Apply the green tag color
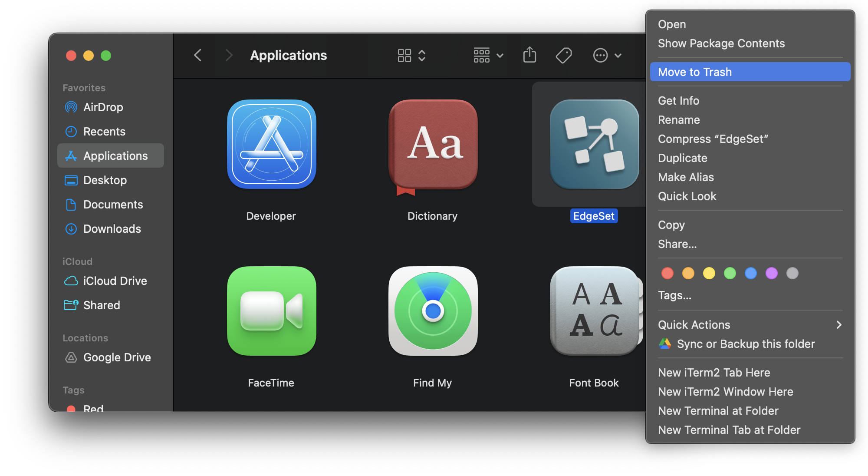This screenshot has height=476, width=868. point(730,273)
